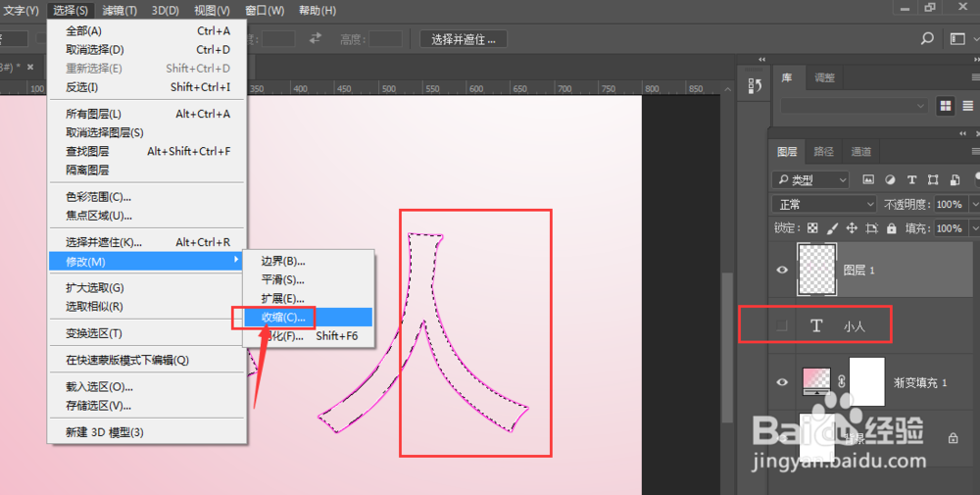980x495 pixels.
Task: Close the document tab with x
Action: click(x=30, y=67)
